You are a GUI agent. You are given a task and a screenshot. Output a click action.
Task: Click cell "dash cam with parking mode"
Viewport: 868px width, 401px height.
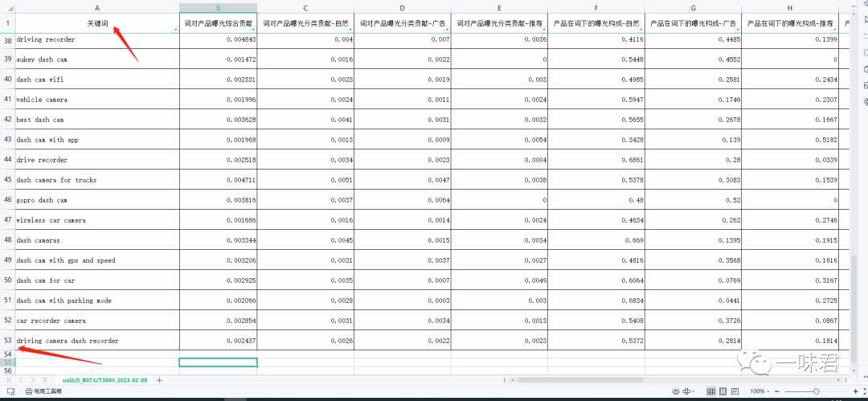[97, 301]
